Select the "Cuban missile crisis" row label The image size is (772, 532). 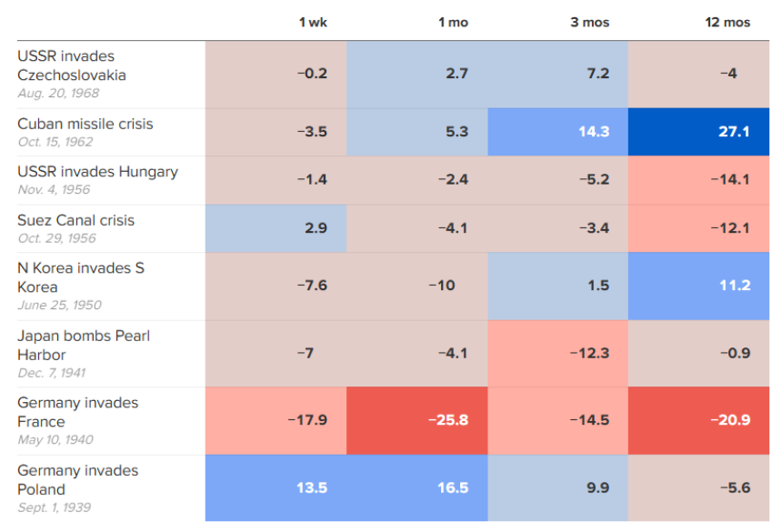pyautogui.click(x=85, y=124)
